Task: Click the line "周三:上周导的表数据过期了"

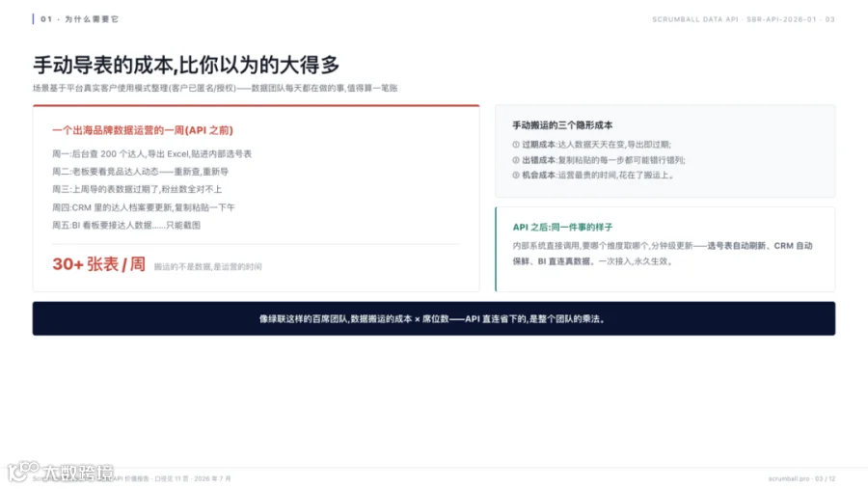Action: 137,189
